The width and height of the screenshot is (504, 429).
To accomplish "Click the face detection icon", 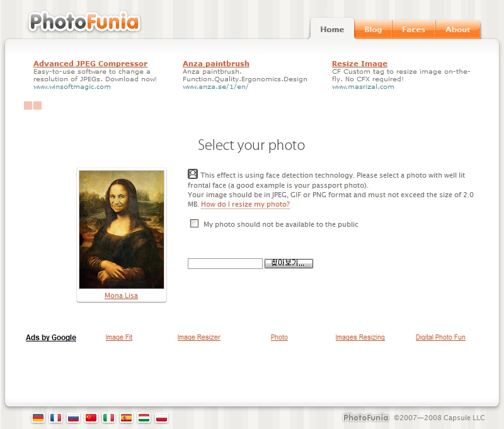I will (193, 174).
